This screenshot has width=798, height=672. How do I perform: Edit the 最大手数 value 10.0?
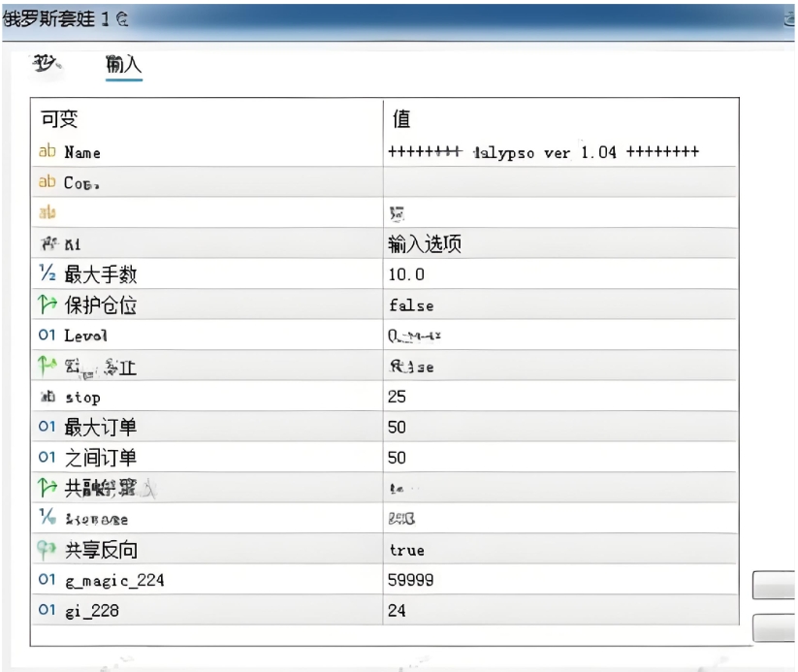pyautogui.click(x=406, y=275)
